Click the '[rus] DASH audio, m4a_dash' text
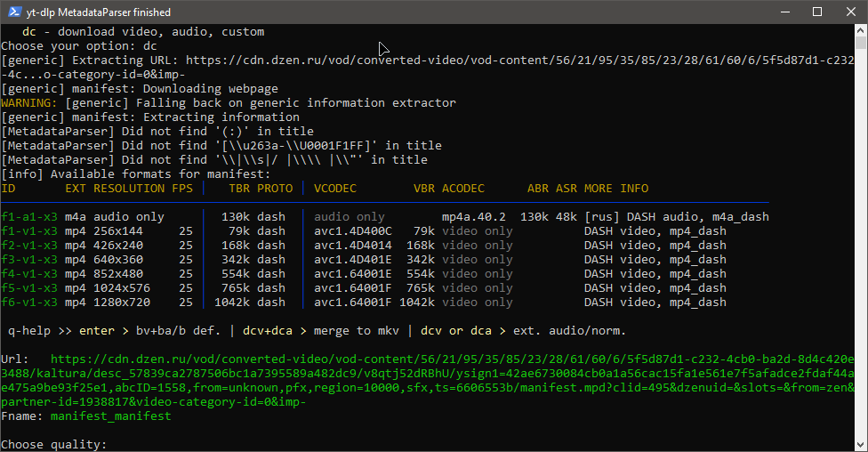Image resolution: width=868 pixels, height=452 pixels. coord(677,216)
